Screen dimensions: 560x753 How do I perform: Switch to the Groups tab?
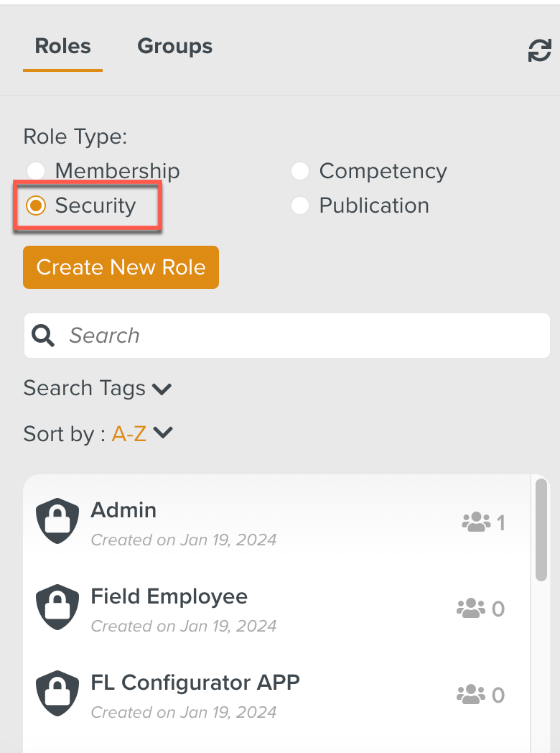[174, 46]
